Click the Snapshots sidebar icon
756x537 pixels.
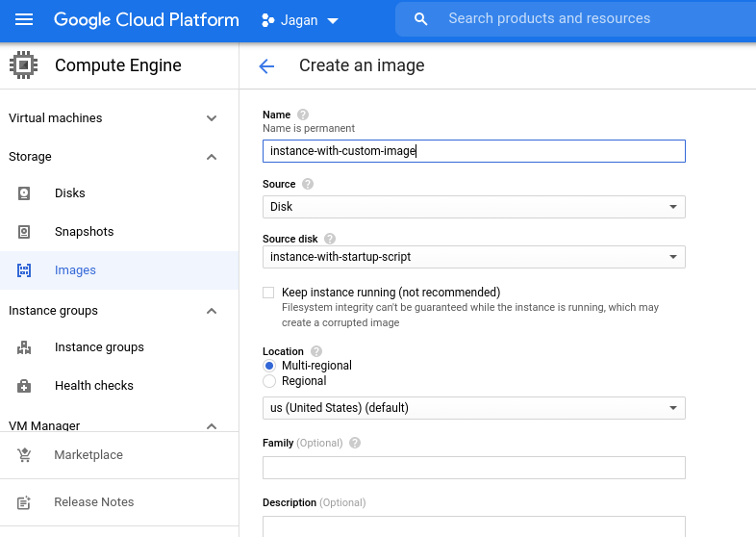tap(24, 232)
